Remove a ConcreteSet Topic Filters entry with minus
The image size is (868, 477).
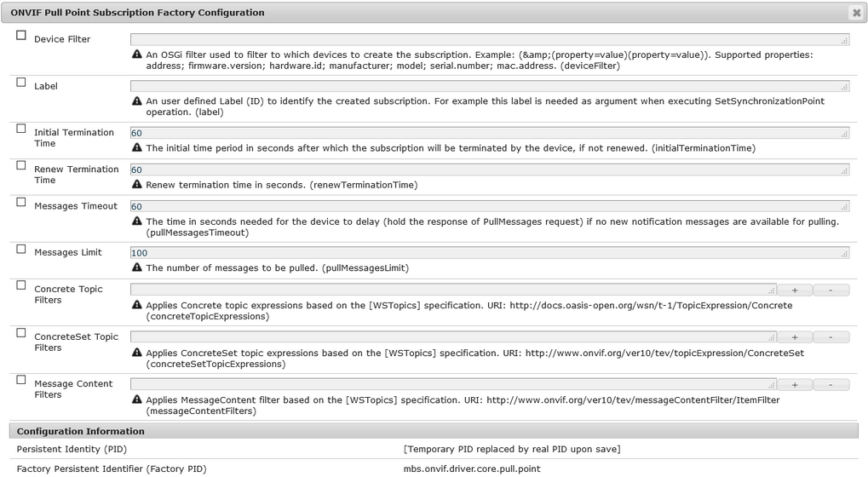pyautogui.click(x=831, y=337)
